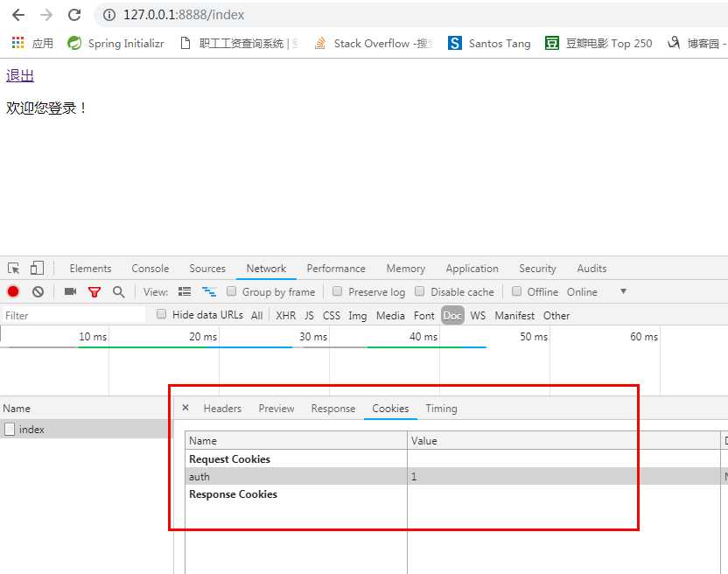Toggle the device toolbar icon
This screenshot has height=574, width=728.
37,268
